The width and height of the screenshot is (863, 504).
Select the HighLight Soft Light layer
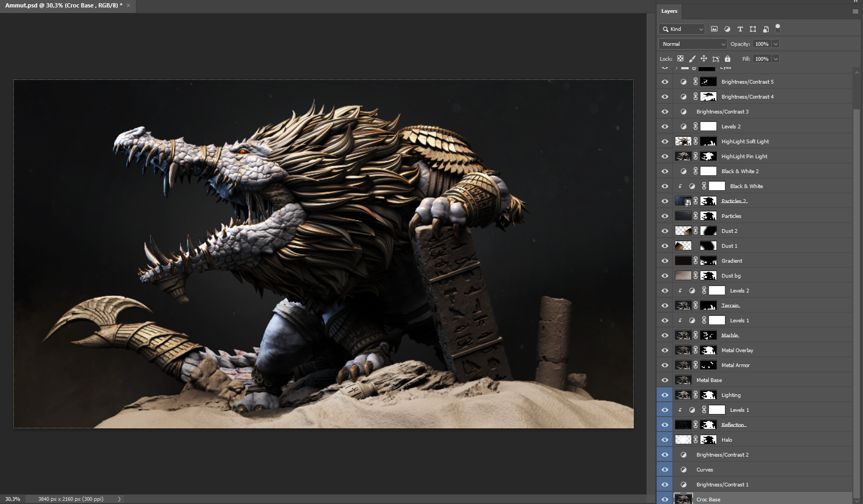click(x=745, y=142)
